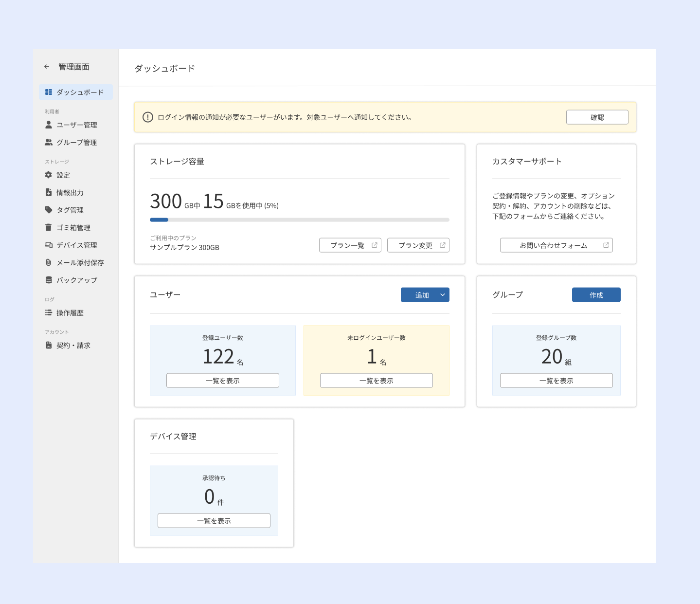Viewport: 700px width, 604px height.
Task: Show list under 未ログインユーザー数
Action: (377, 381)
